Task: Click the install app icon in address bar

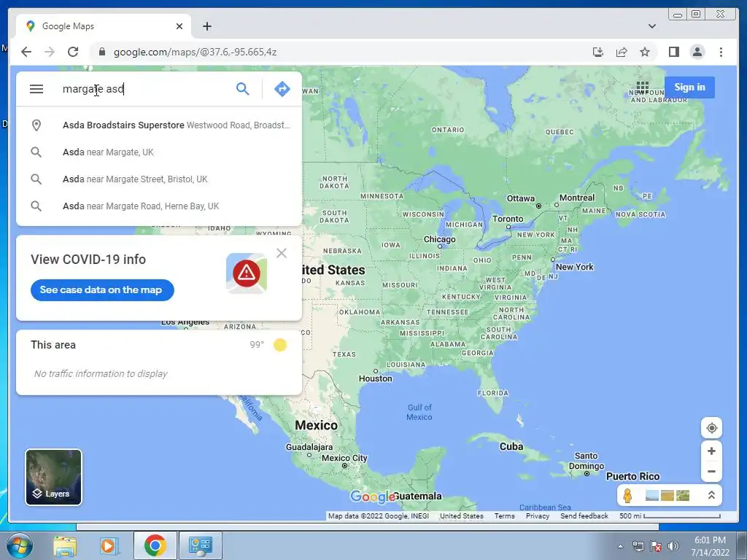Action: coord(598,52)
